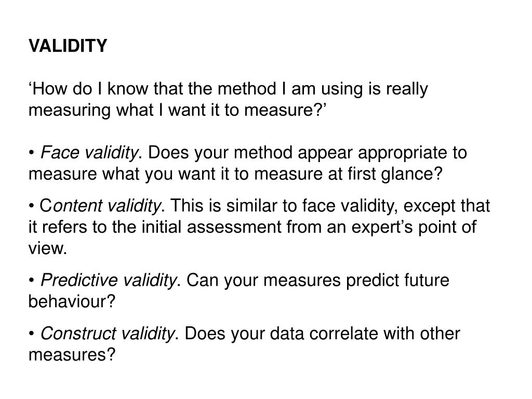Select the 'Face validity' italic term
532x399 pixels.
[89, 153]
